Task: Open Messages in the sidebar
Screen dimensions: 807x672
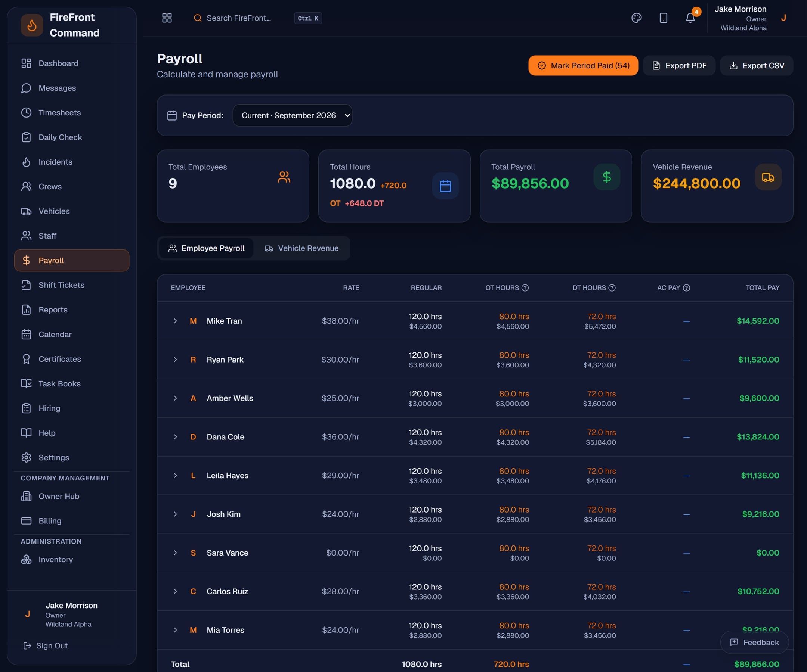Action: (71, 88)
